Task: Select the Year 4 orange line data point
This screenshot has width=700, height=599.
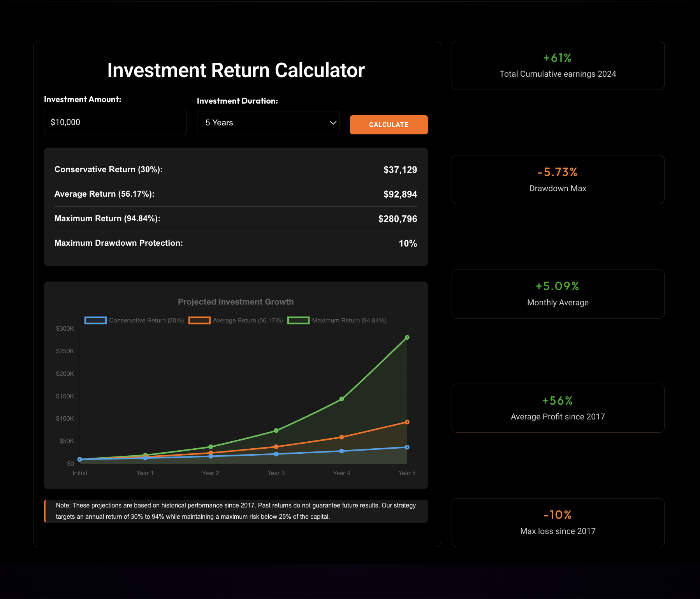Action: [x=341, y=437]
